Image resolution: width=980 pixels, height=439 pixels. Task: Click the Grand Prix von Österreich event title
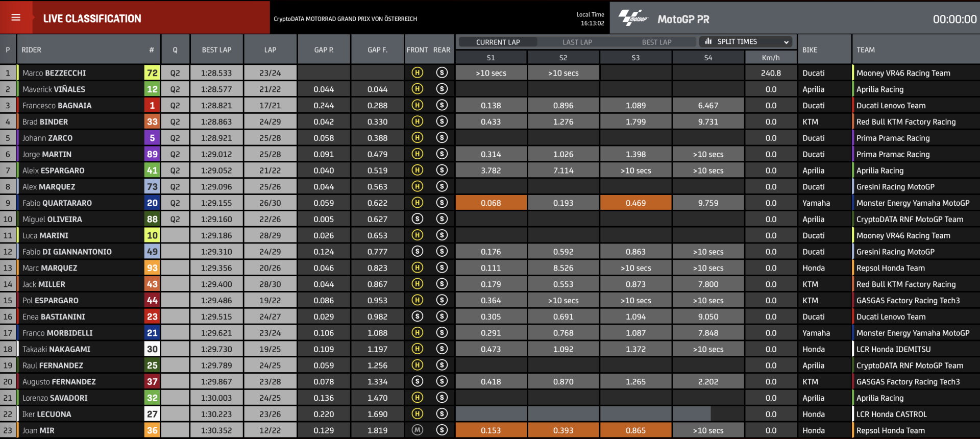(x=346, y=19)
